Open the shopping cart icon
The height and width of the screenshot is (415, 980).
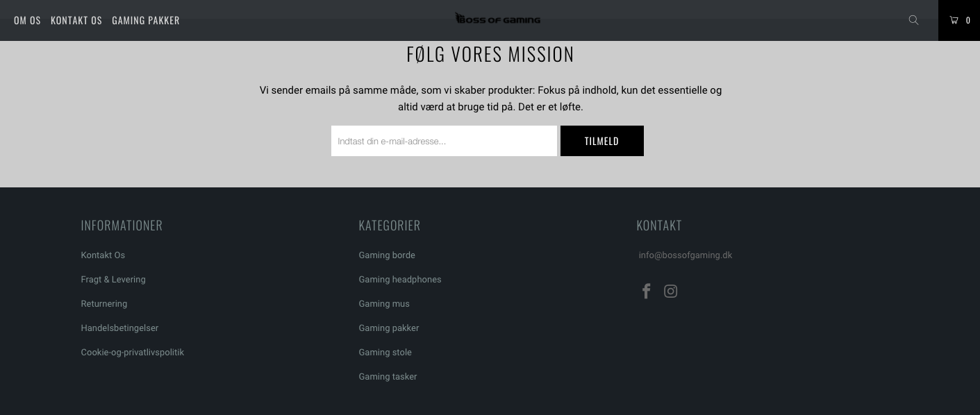[x=958, y=20]
